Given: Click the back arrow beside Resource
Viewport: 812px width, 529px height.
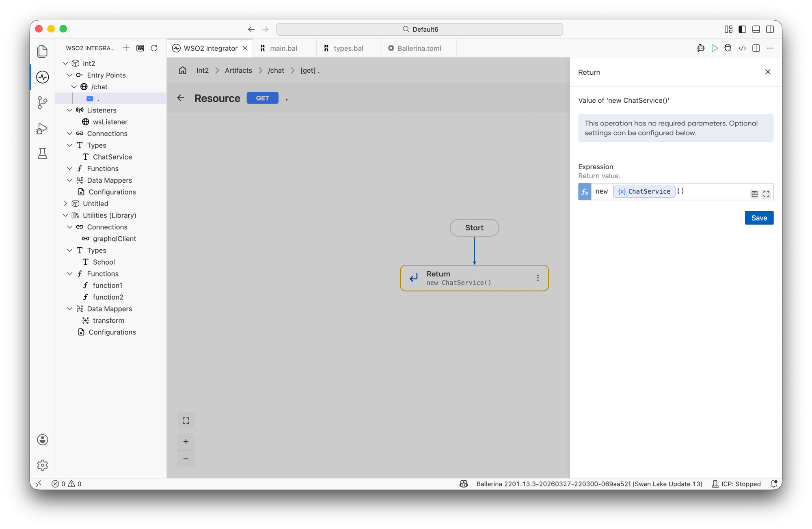Looking at the screenshot, I should [x=181, y=98].
